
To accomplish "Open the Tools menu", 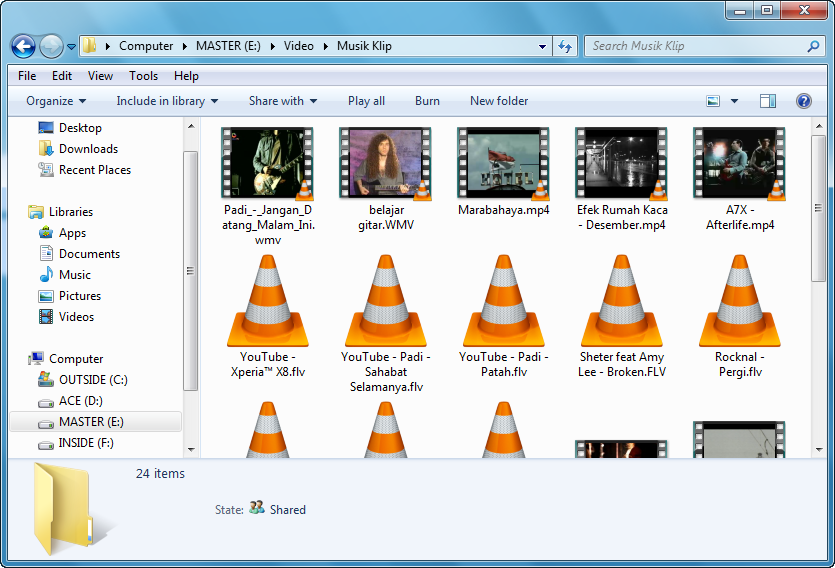I will tap(143, 76).
